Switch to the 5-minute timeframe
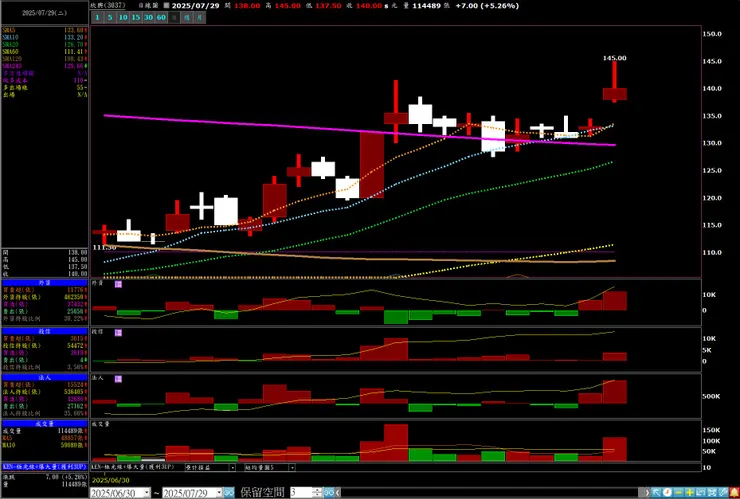Image resolution: width=740 pixels, height=499 pixels. [x=109, y=17]
